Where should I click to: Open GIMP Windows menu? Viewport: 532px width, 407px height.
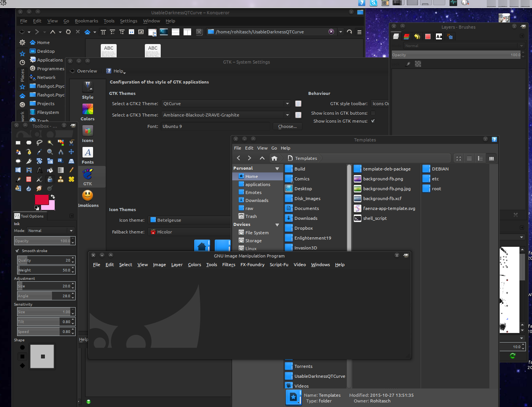point(320,265)
